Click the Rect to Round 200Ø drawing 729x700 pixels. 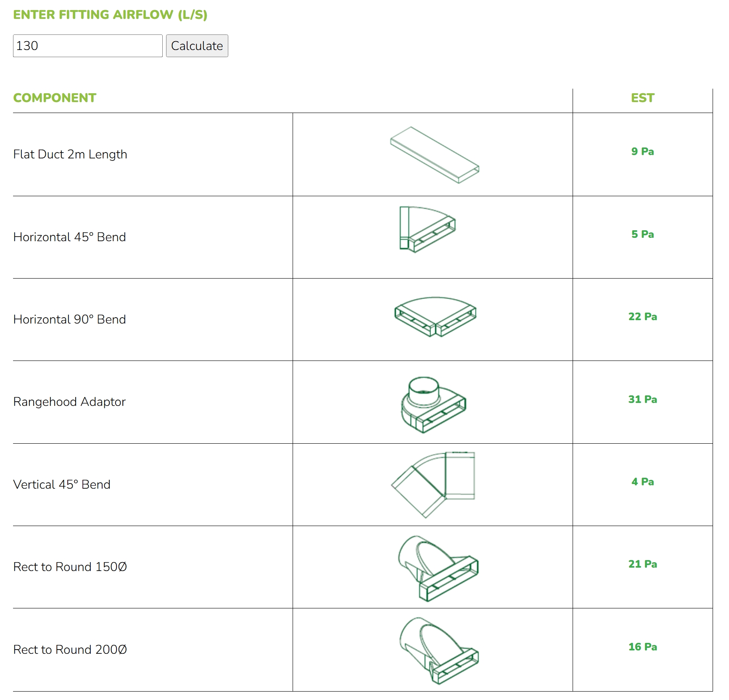pyautogui.click(x=438, y=650)
